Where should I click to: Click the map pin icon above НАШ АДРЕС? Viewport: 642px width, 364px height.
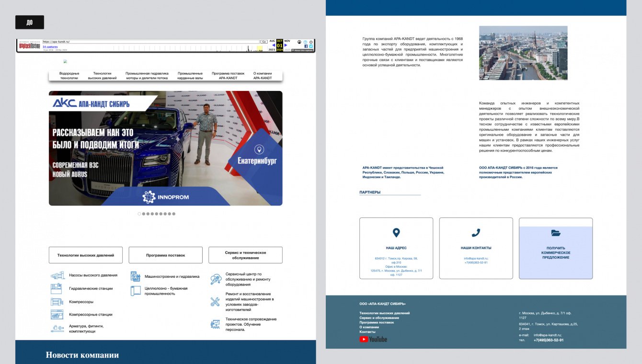[396, 233]
